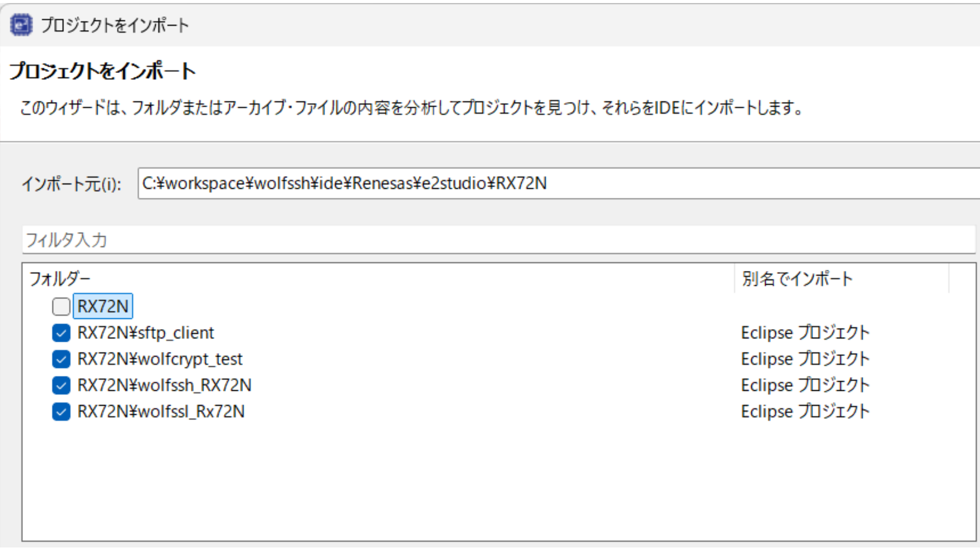Click Eclipse プロジェクト cell for wolfssl_Rx72N

[805, 411]
